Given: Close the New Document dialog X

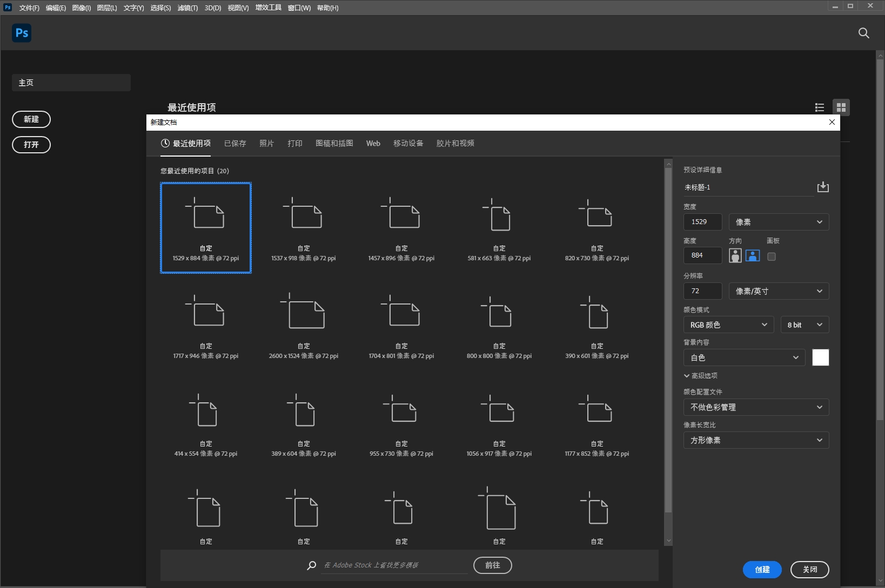Looking at the screenshot, I should 832,122.
